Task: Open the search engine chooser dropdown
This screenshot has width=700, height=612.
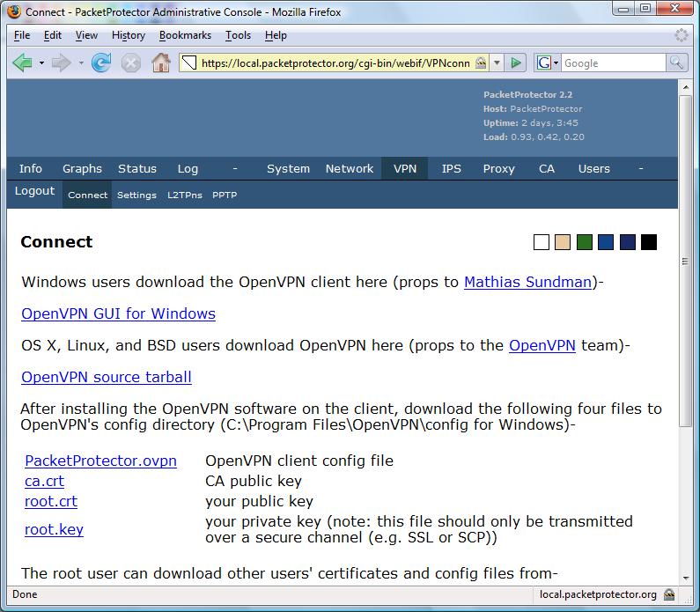Action: pyautogui.click(x=556, y=63)
